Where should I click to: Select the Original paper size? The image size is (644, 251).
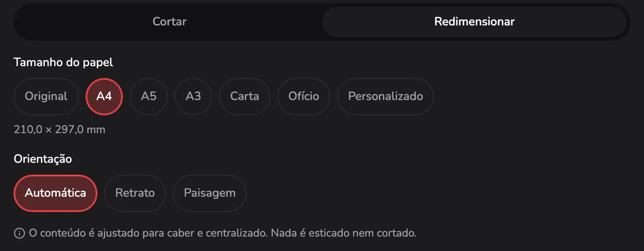46,96
